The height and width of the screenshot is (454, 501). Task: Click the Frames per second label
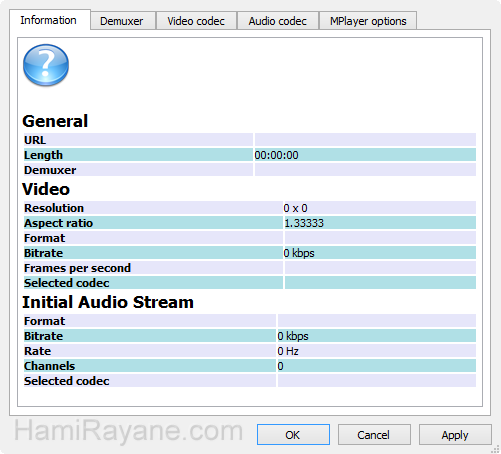pos(77,268)
